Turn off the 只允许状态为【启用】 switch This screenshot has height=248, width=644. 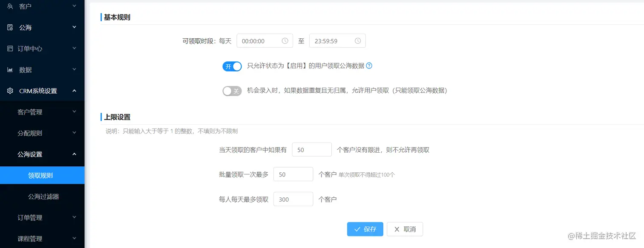[232, 66]
